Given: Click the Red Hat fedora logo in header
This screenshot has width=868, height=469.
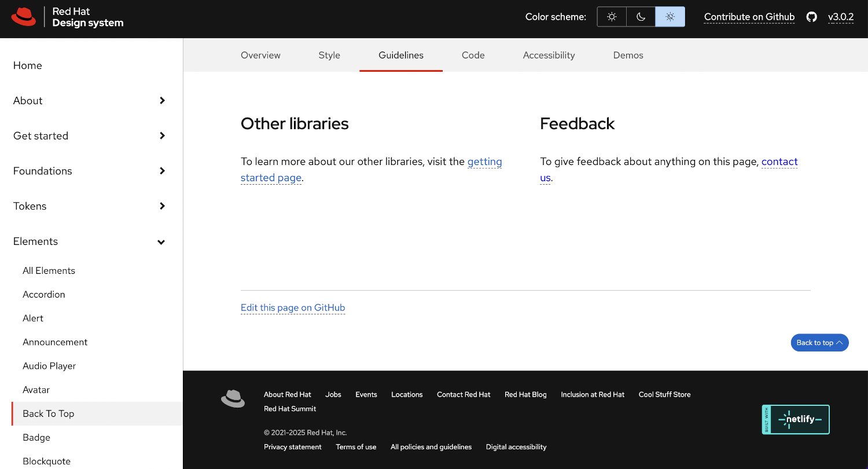Looking at the screenshot, I should 24,17.
